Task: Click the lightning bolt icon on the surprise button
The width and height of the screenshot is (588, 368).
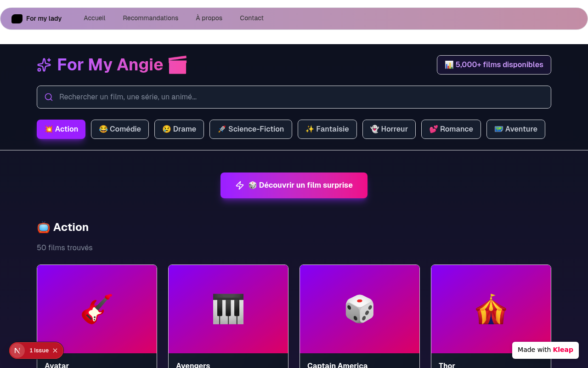Action: (x=240, y=185)
